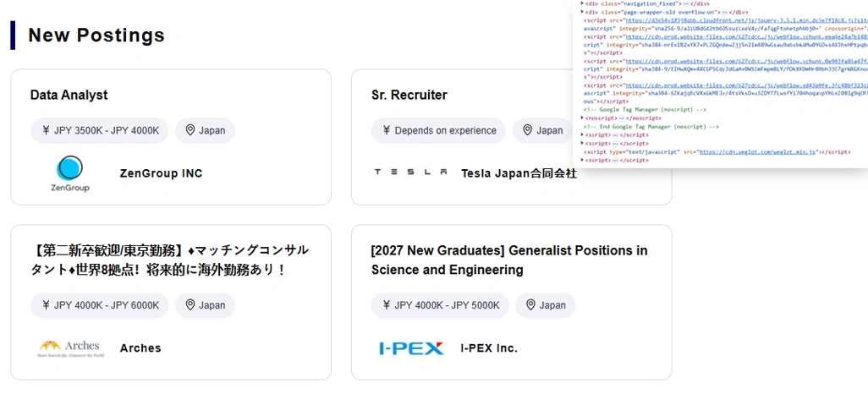Click the Depends on experience tag

[438, 130]
